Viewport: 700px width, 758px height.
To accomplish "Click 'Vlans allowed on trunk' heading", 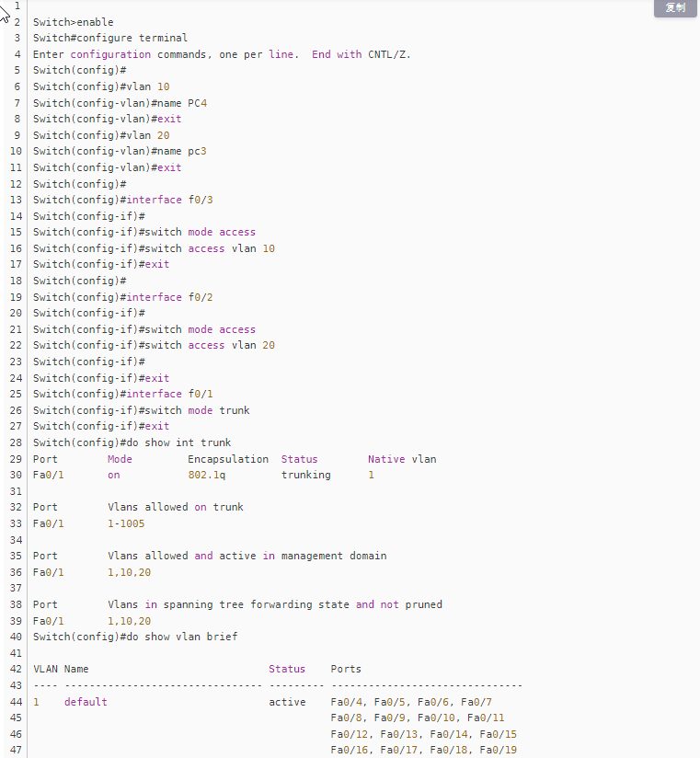I will (176, 507).
